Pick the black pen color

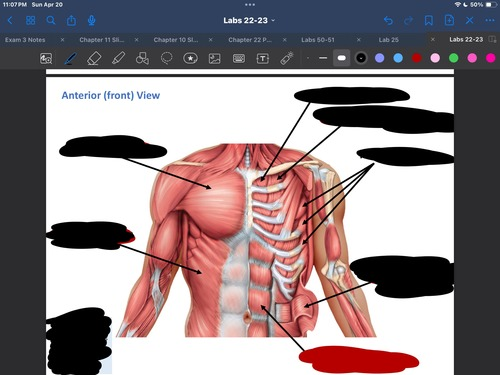pos(361,58)
